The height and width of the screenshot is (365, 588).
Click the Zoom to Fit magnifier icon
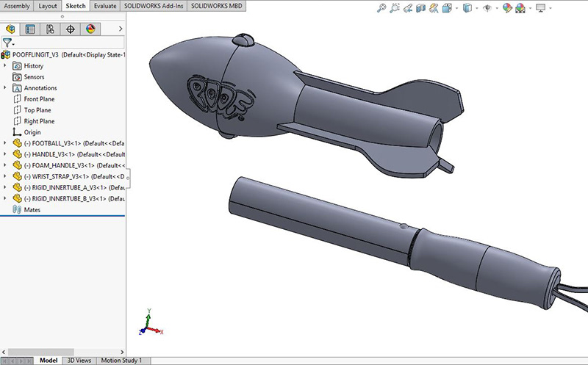(381, 8)
